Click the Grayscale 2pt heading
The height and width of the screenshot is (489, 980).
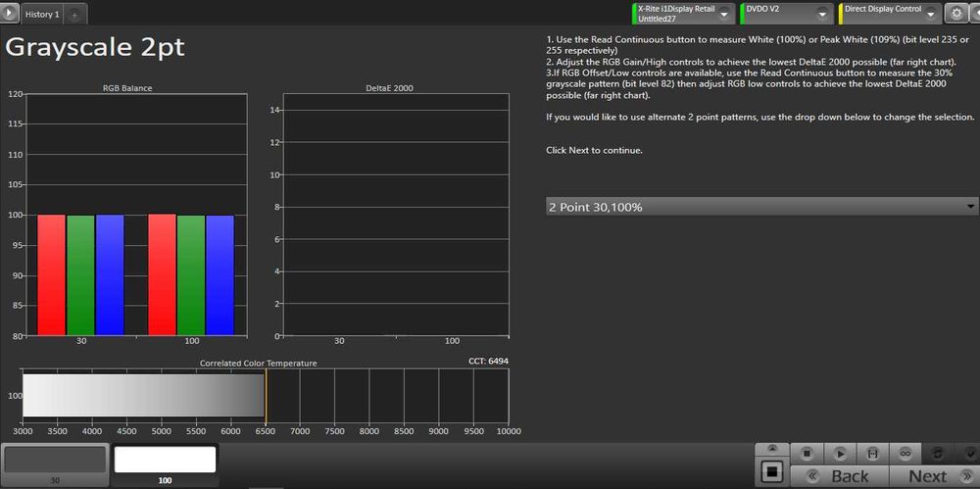pyautogui.click(x=95, y=47)
